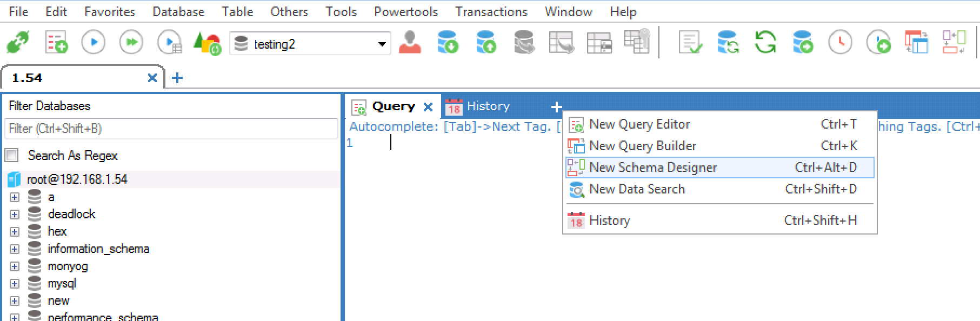The width and height of the screenshot is (980, 321).
Task: Open the File menu
Action: tap(18, 11)
